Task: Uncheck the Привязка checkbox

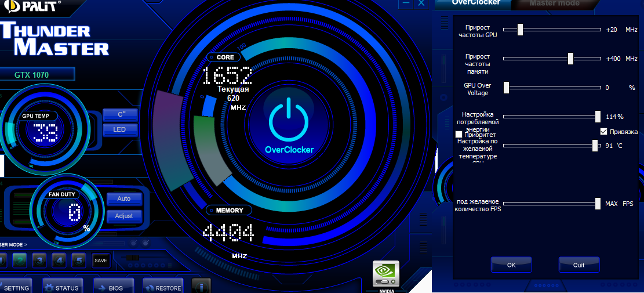Action: pos(603,132)
